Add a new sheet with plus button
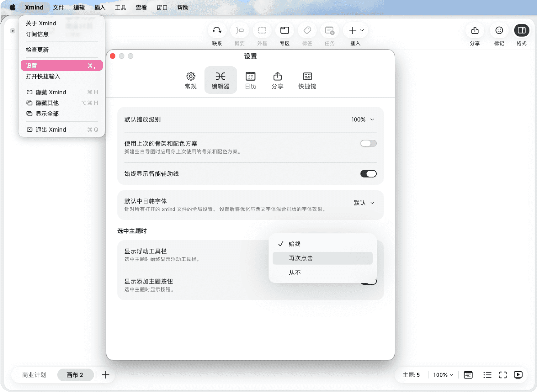The image size is (537, 392). click(106, 375)
